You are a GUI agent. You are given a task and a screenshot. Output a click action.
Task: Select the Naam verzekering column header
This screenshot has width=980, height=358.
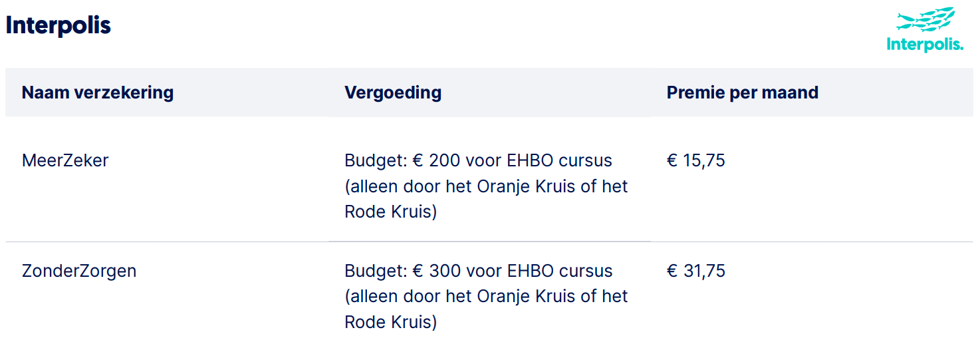pos(98,92)
